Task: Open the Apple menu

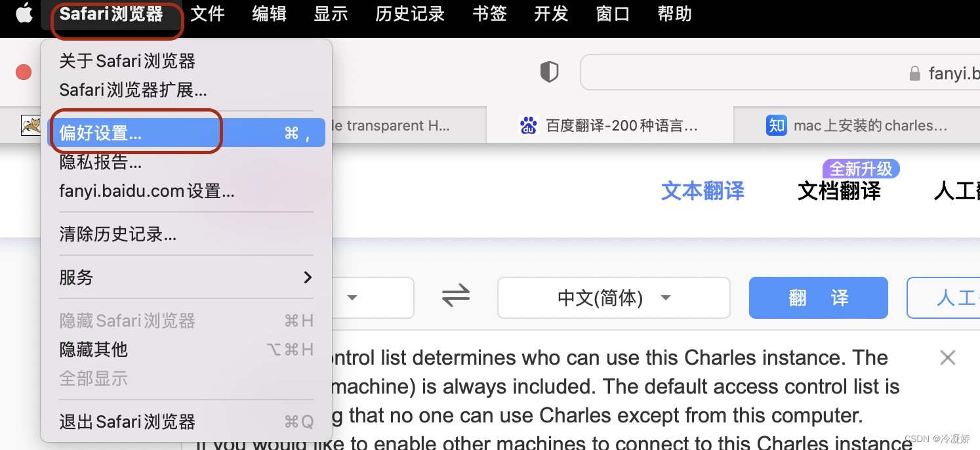Action: coord(24,13)
